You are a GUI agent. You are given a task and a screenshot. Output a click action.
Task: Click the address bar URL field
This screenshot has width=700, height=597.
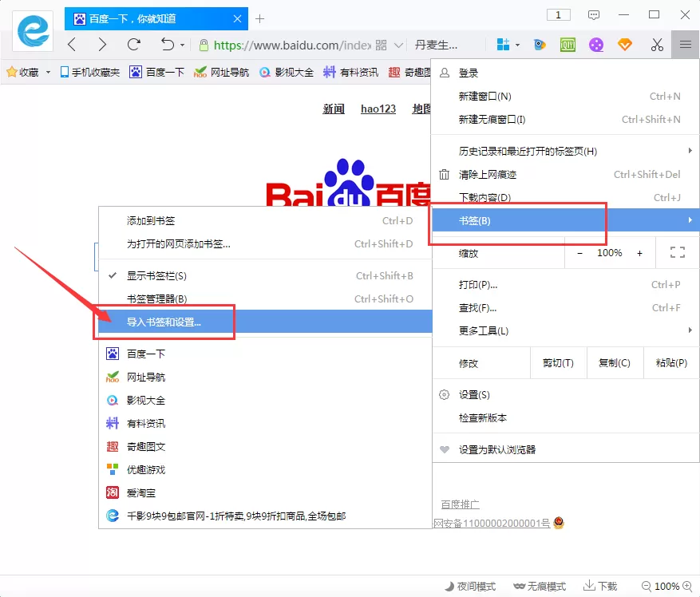point(292,45)
